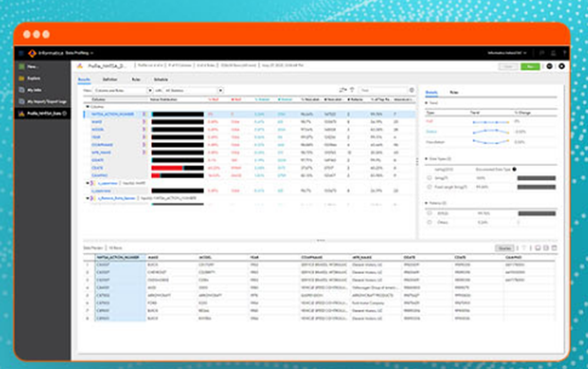Click CAMPNO value distribution bar
Image resolution: width=588 pixels, height=369 pixels.
point(178,175)
